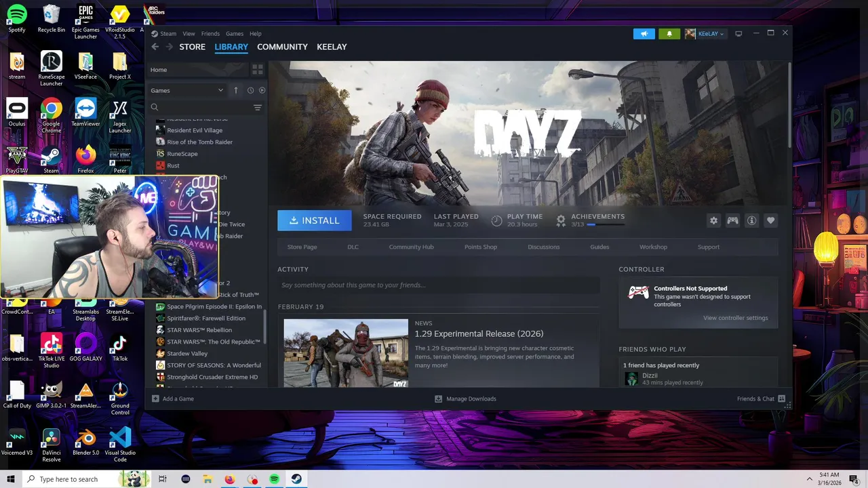Image resolution: width=868 pixels, height=488 pixels.
Task: Click the achievements progress bar
Action: pos(604,224)
